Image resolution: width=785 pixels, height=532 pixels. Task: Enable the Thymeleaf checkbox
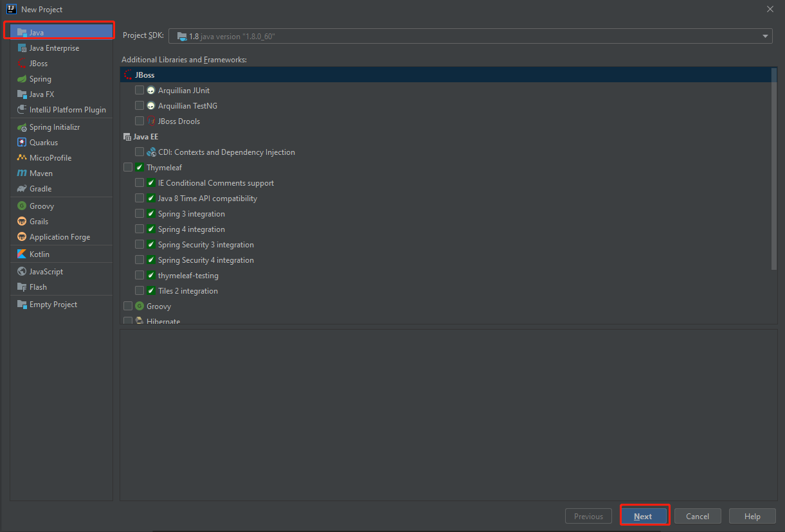tap(128, 167)
